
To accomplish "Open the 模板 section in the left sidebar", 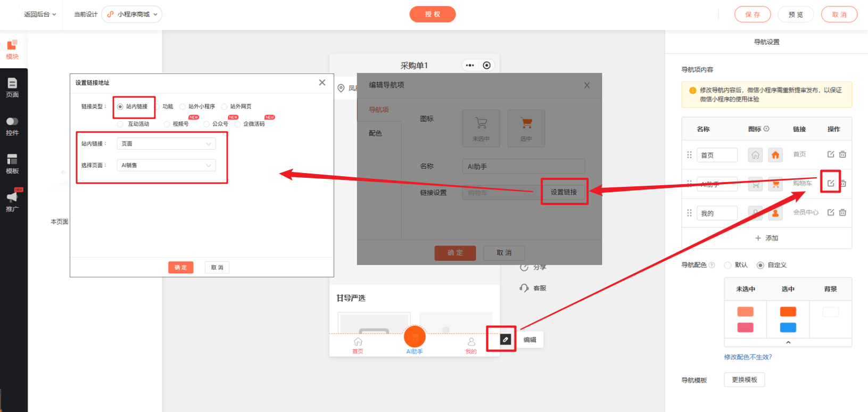I will pyautogui.click(x=12, y=164).
